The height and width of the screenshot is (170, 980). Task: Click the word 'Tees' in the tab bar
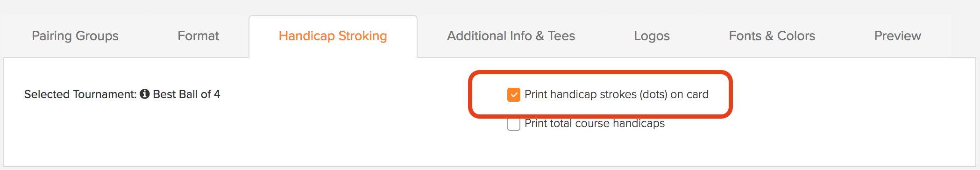pos(561,36)
